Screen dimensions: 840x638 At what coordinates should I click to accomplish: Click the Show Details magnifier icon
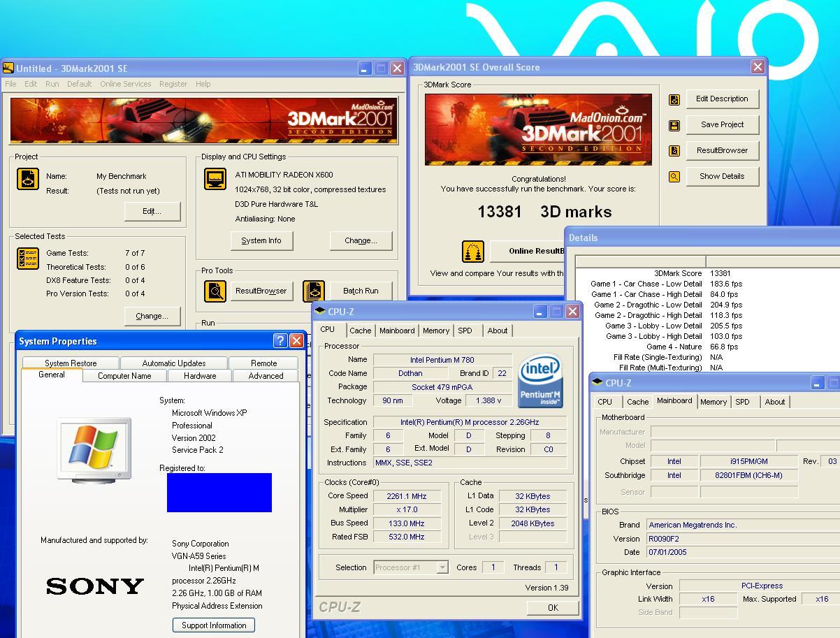674,177
